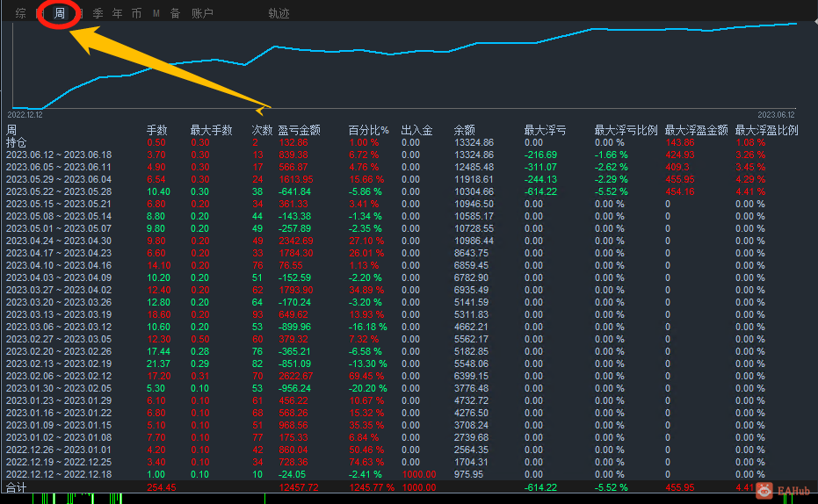Select the week row 2023.05.29 ~ 2023.06.04

(59, 179)
